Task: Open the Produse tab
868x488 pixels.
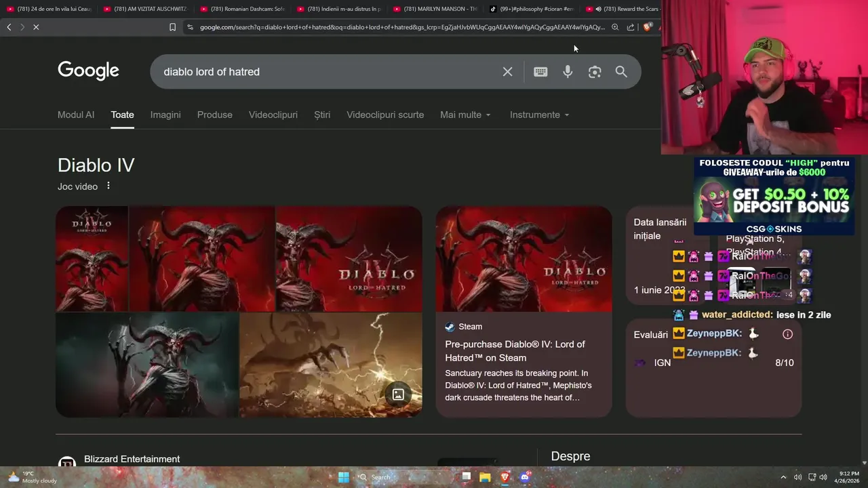Action: point(215,115)
